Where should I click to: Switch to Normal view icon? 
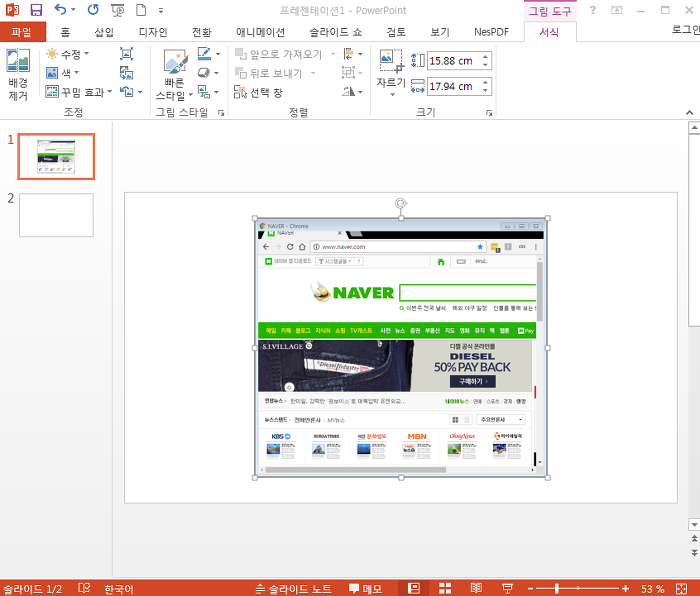tap(414, 588)
